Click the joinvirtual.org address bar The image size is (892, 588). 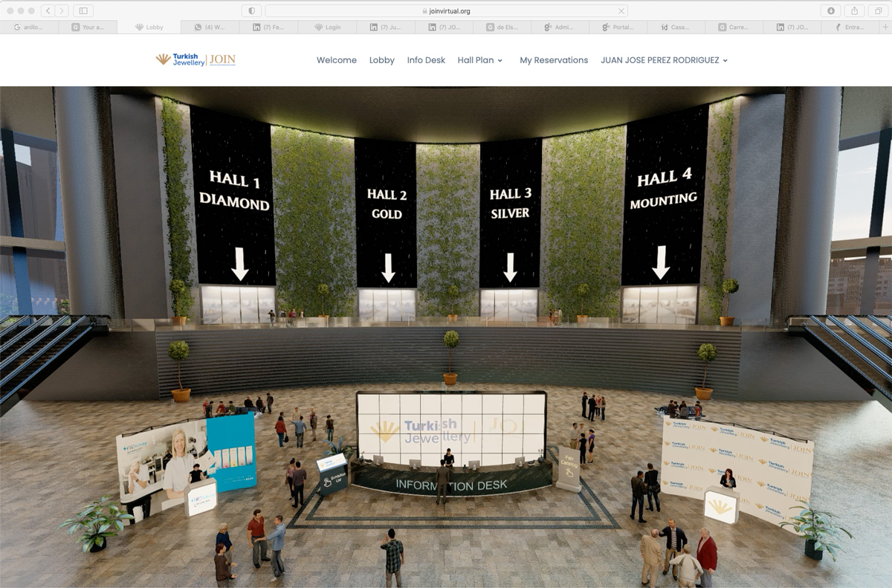coord(446,11)
